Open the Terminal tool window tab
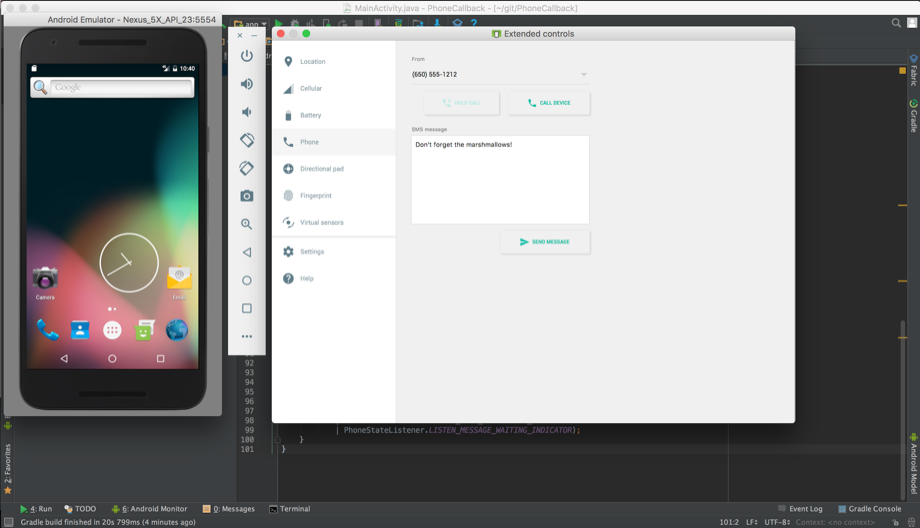Screen dimensions: 920x528 tap(289, 509)
